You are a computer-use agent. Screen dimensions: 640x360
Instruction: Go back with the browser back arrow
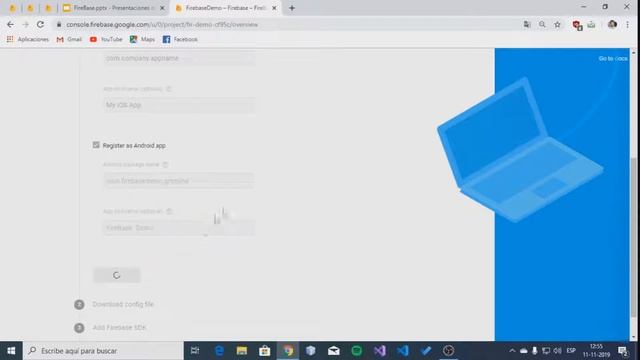(x=10, y=24)
